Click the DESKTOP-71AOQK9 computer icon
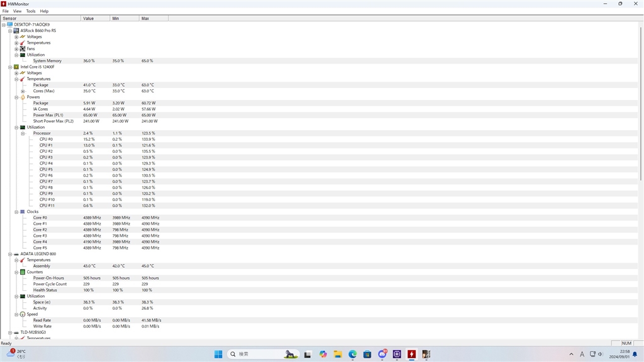This screenshot has height=362, width=644. 10,25
